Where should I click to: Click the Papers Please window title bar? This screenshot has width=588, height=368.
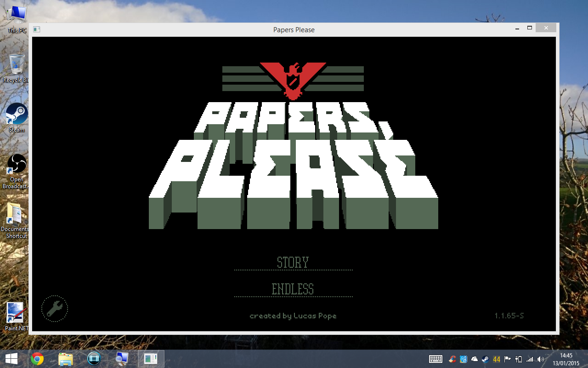pyautogui.click(x=294, y=29)
